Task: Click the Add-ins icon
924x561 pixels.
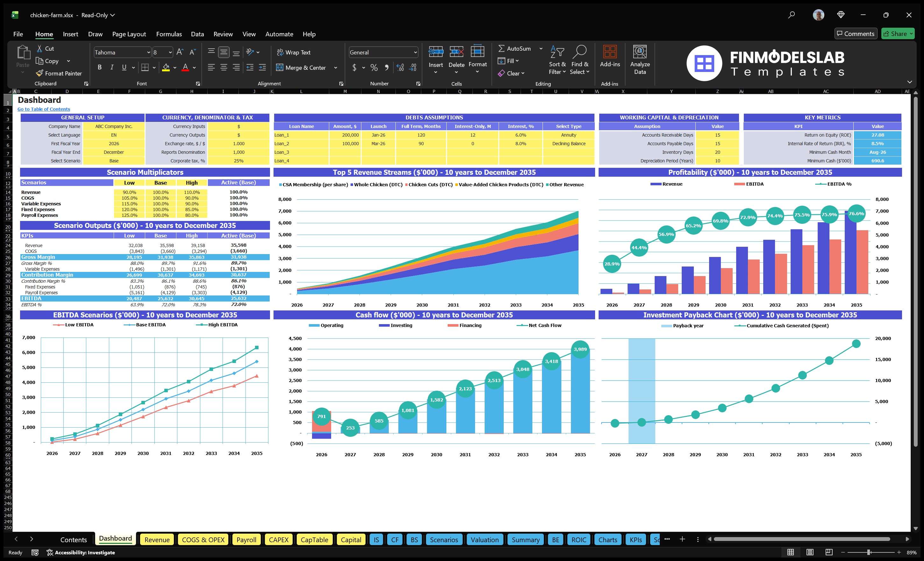Action: tap(610, 51)
